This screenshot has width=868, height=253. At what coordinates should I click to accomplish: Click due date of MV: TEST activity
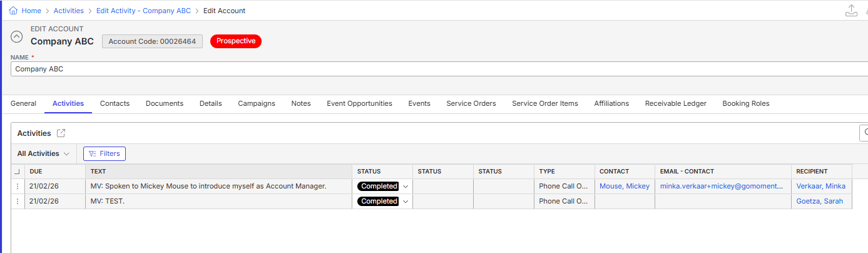pyautogui.click(x=55, y=201)
